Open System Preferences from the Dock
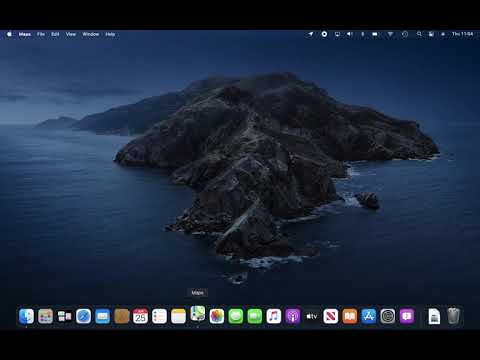The width and height of the screenshot is (480, 360). click(388, 316)
